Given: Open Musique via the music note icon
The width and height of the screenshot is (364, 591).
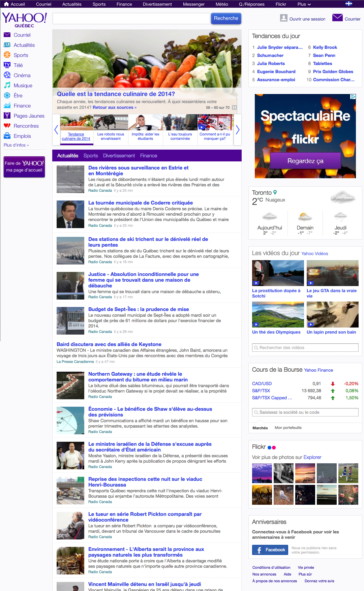Looking at the screenshot, I should 7,86.
